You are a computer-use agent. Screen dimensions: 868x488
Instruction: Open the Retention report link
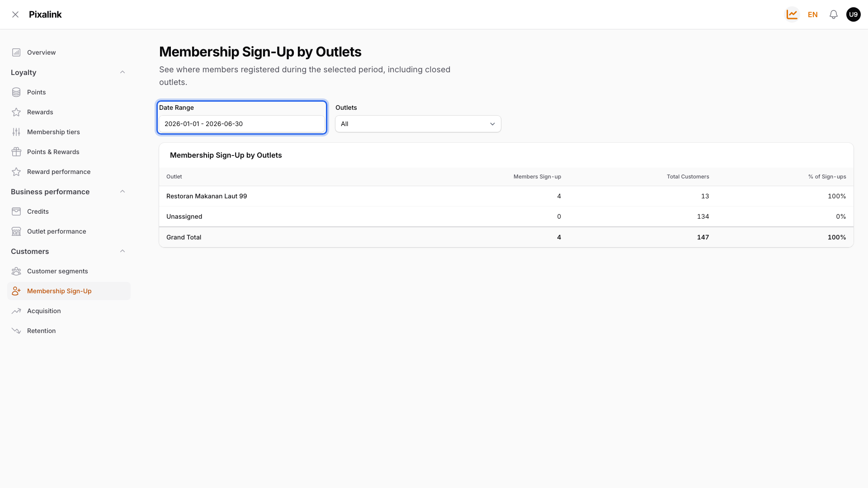(69, 331)
